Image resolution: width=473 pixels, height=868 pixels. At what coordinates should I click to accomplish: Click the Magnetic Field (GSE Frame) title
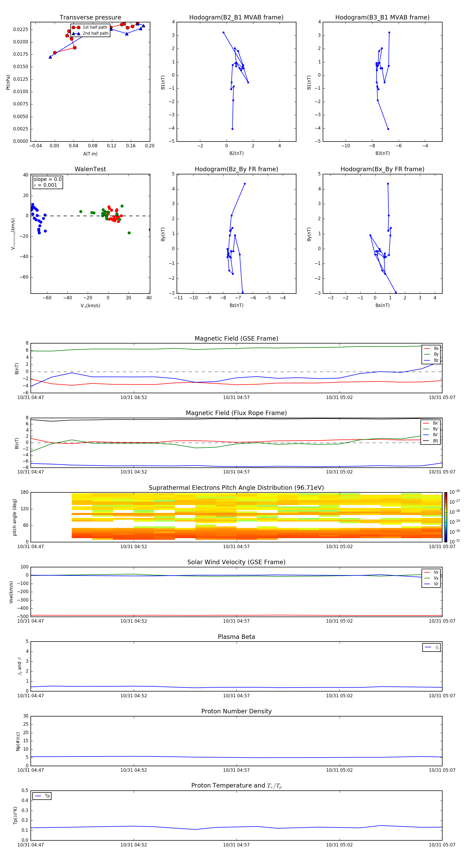[236, 339]
